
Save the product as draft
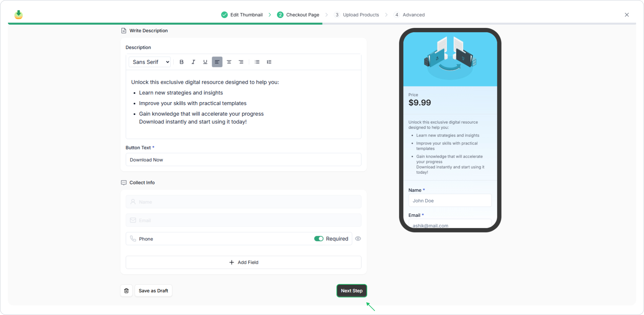click(153, 291)
